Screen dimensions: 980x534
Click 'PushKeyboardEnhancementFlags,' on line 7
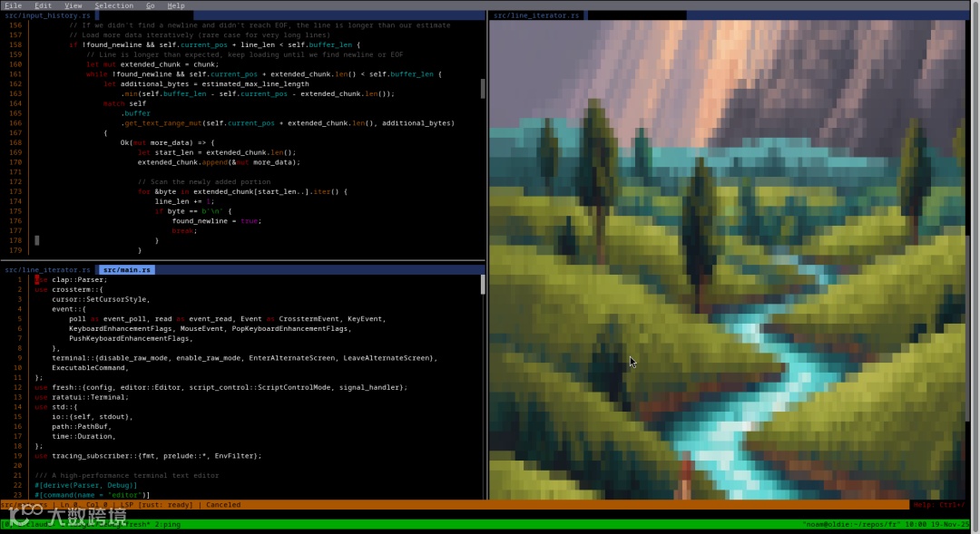[x=132, y=338]
